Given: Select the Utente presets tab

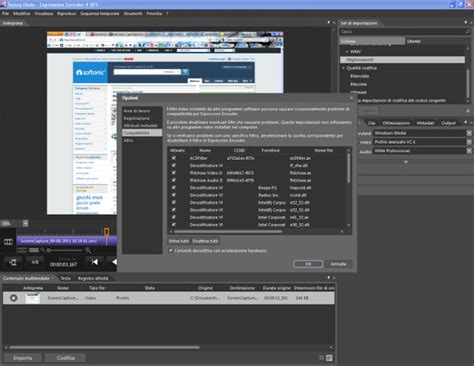Looking at the screenshot, I should click(x=414, y=41).
